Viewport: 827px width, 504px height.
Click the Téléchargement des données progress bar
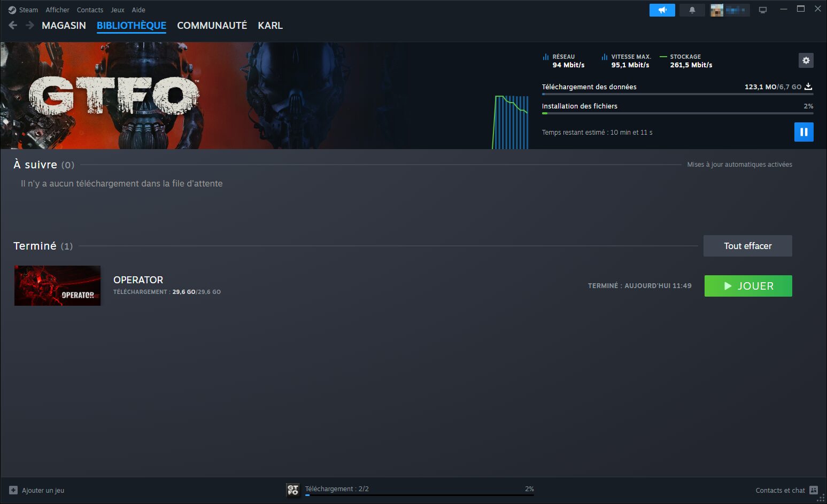coord(677,94)
